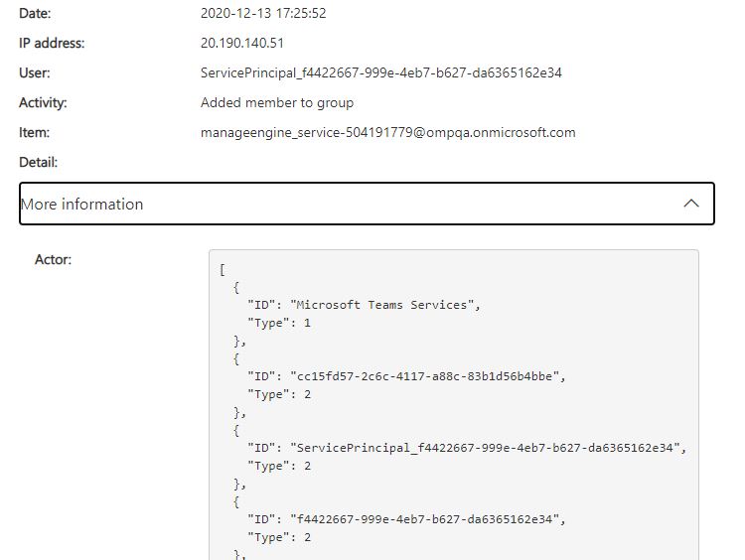Select the 2020-12-13 17:25:52 date value
The image size is (745, 560).
(x=263, y=14)
